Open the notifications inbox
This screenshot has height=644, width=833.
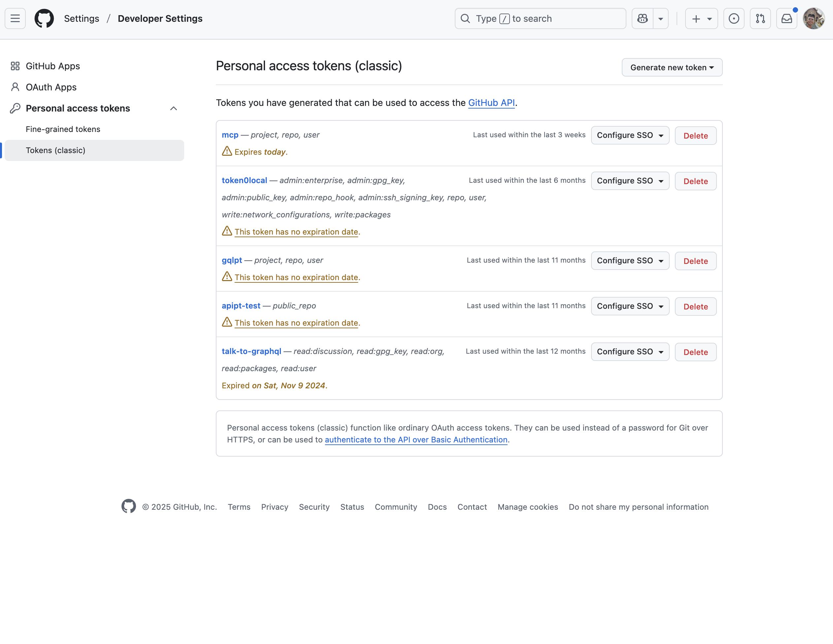pyautogui.click(x=786, y=18)
